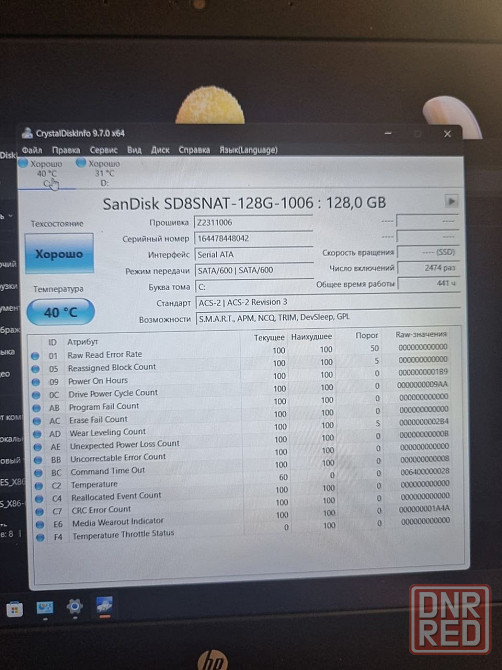Click the status dot for Command Time Out

[38, 473]
